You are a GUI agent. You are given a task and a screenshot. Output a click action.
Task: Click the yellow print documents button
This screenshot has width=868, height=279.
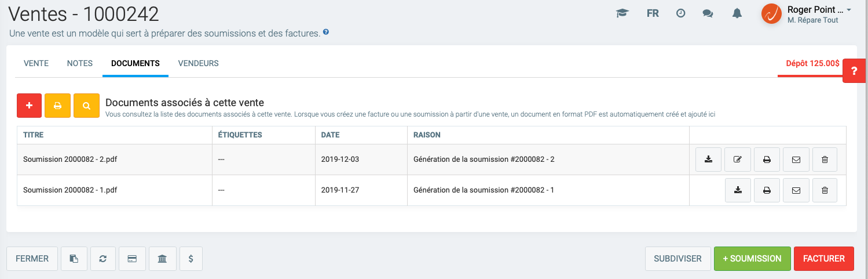click(x=57, y=106)
